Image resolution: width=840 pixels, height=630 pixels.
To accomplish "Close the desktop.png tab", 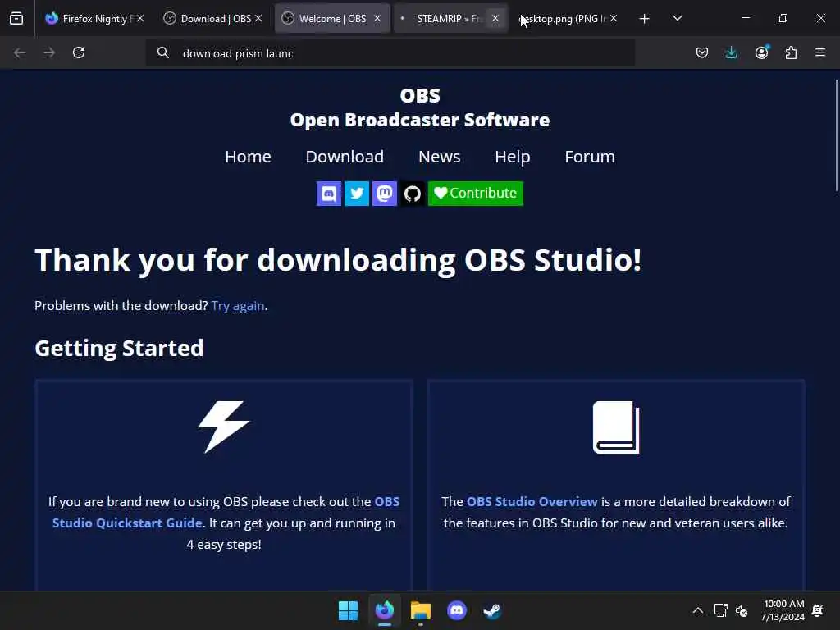I will click(x=614, y=18).
